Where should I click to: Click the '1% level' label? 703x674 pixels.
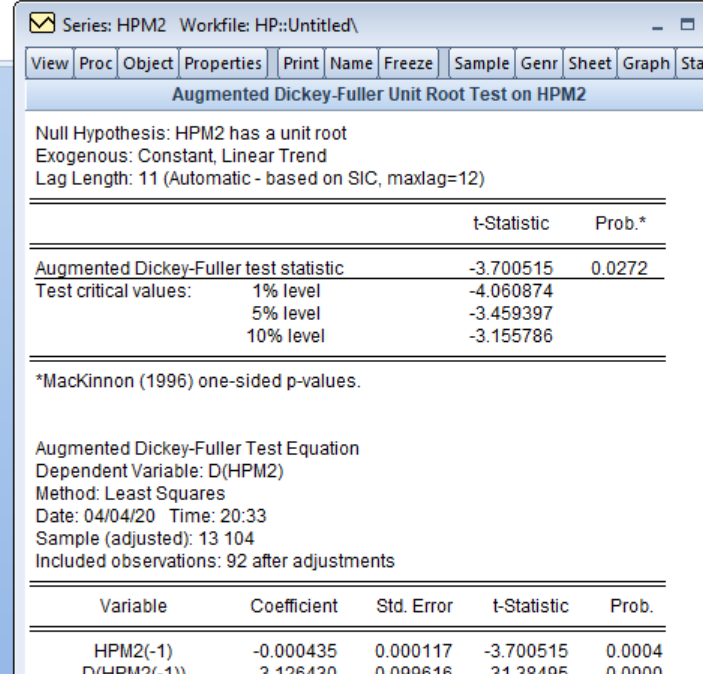tap(286, 291)
